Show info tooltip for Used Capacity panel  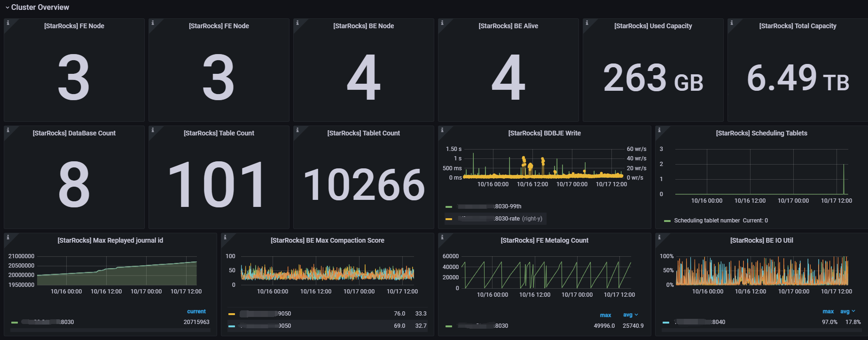click(586, 23)
